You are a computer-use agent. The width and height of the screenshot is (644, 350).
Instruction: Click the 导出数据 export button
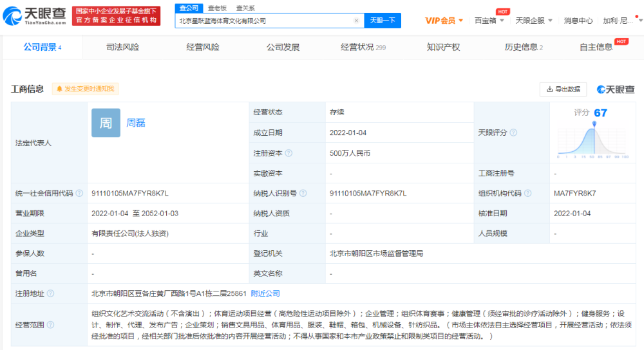[x=563, y=89]
